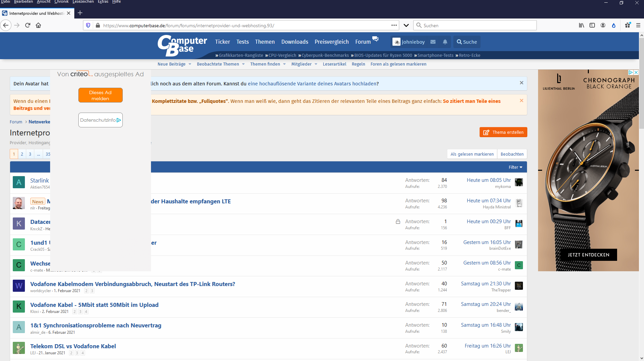This screenshot has height=361, width=644.
Task: Open the messages envelope icon
Action: point(433,42)
